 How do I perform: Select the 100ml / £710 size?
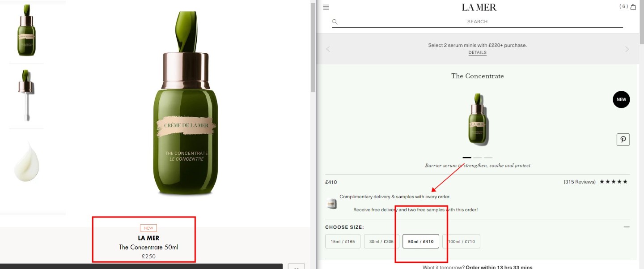461,242
